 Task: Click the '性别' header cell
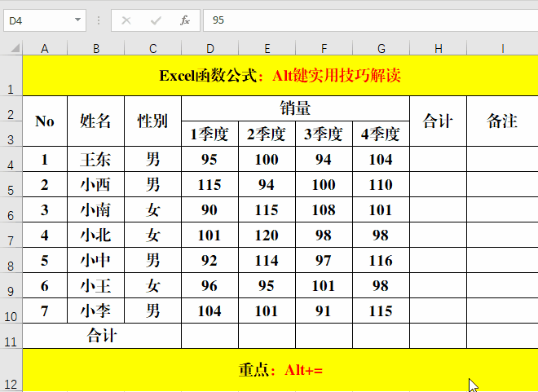[152, 121]
